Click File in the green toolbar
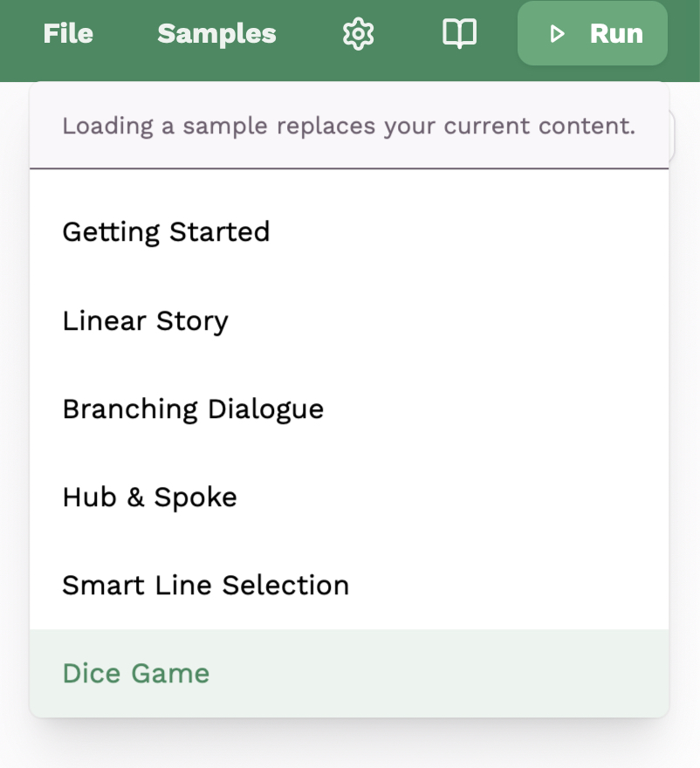This screenshot has height=768, width=700. (68, 34)
